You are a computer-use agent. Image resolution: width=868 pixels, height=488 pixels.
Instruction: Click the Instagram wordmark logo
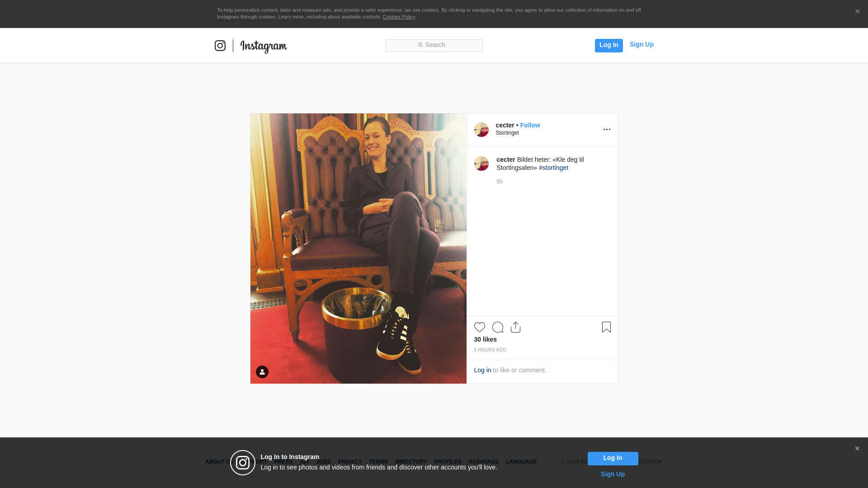click(264, 46)
